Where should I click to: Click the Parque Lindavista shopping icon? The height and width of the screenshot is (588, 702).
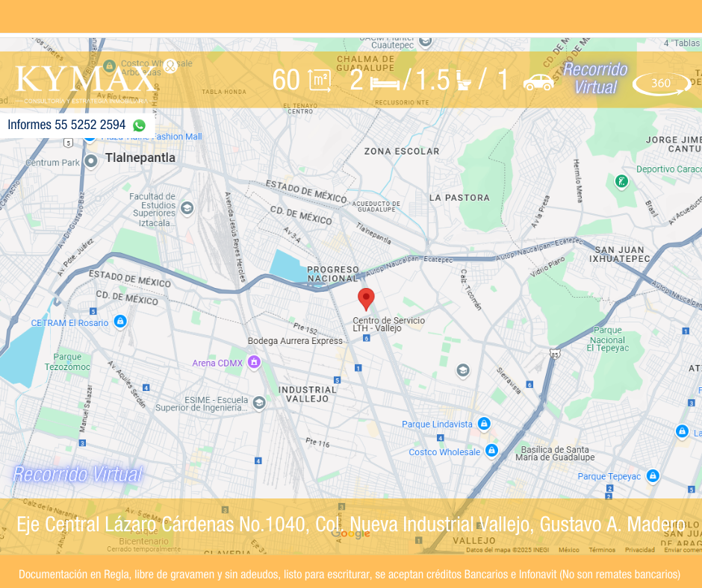(484, 423)
